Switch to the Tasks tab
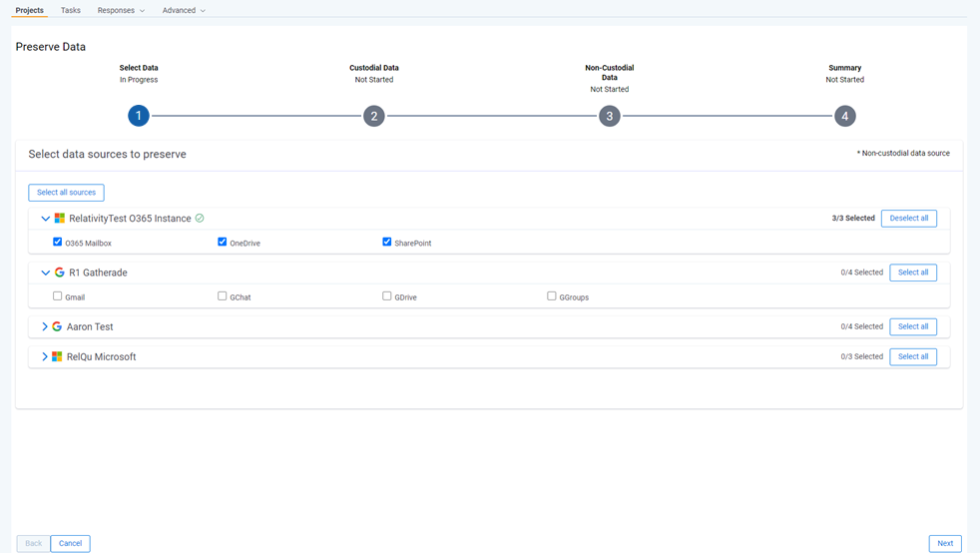The height and width of the screenshot is (553, 980). tap(71, 11)
